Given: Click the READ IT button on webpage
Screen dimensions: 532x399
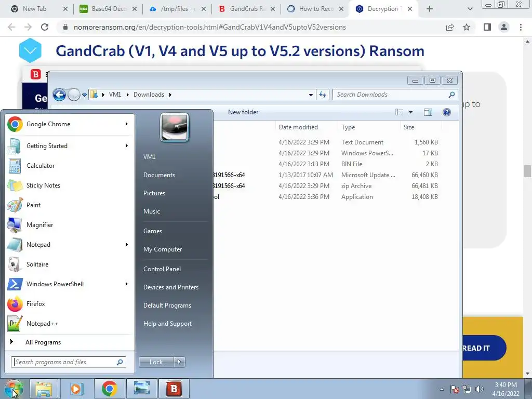Looking at the screenshot, I should tap(476, 348).
